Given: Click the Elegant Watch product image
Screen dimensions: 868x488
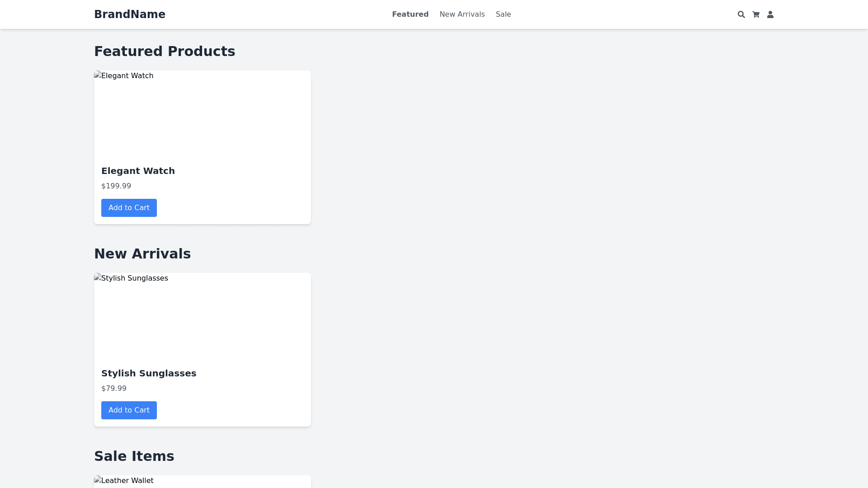Looking at the screenshot, I should (x=202, y=114).
